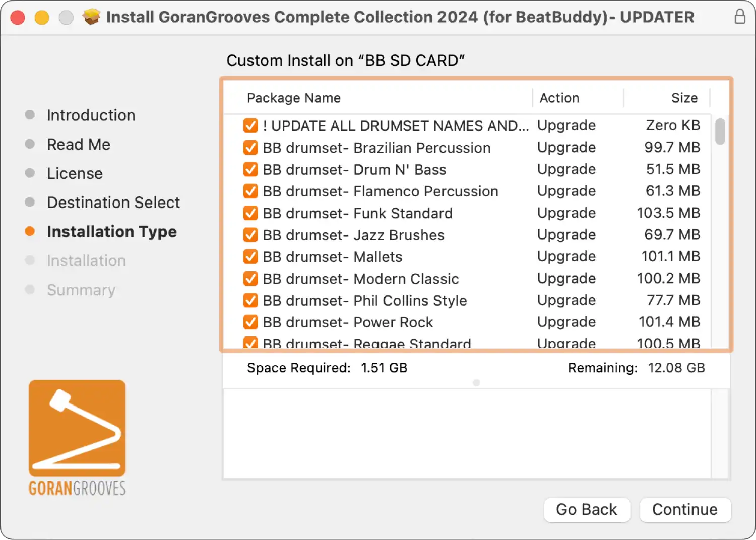The image size is (756, 540).
Task: Toggle the Modern Classic drumset checkbox
Action: (x=250, y=279)
